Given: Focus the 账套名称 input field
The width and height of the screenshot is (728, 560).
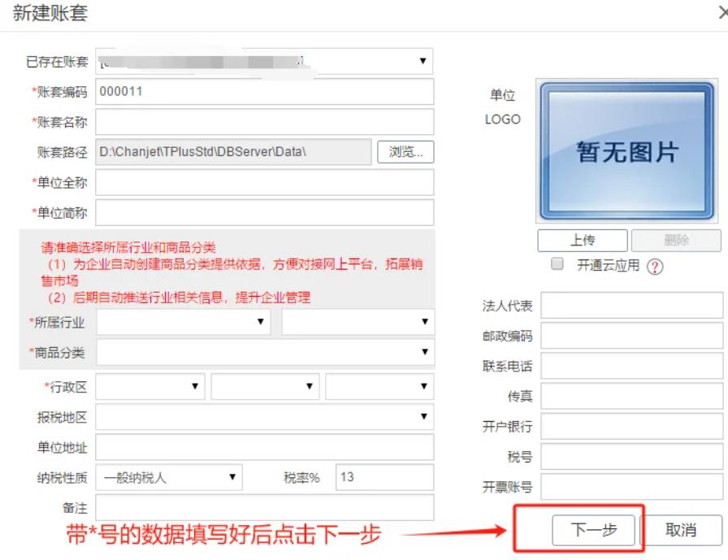Looking at the screenshot, I should [264, 122].
